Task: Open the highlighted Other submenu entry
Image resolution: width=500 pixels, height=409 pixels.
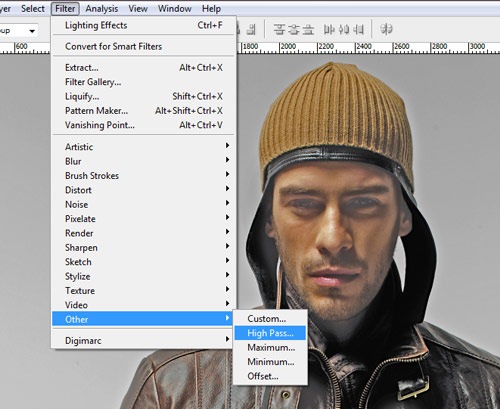Action: point(143,319)
